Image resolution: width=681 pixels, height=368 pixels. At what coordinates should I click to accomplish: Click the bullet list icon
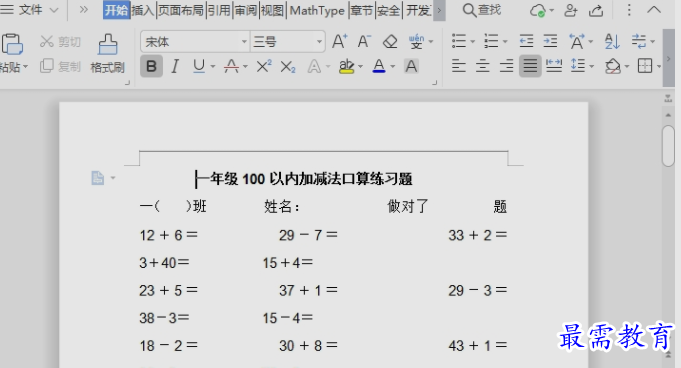[x=459, y=41]
